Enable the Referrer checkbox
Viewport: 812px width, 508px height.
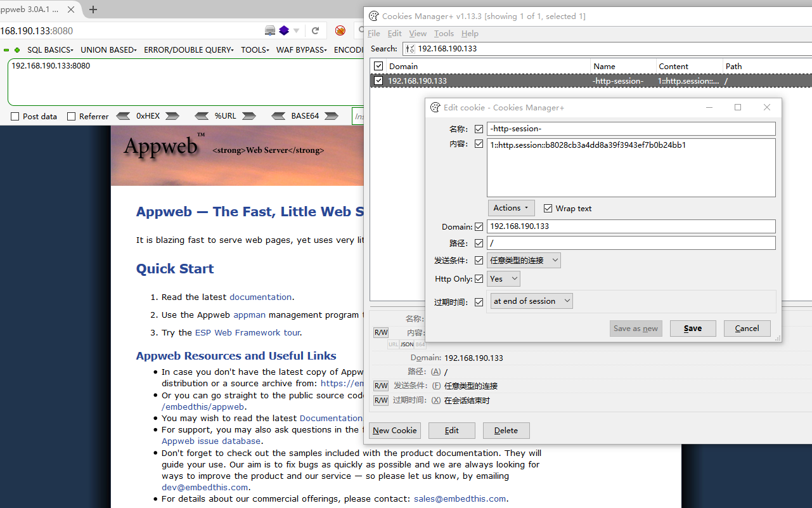pyautogui.click(x=71, y=117)
